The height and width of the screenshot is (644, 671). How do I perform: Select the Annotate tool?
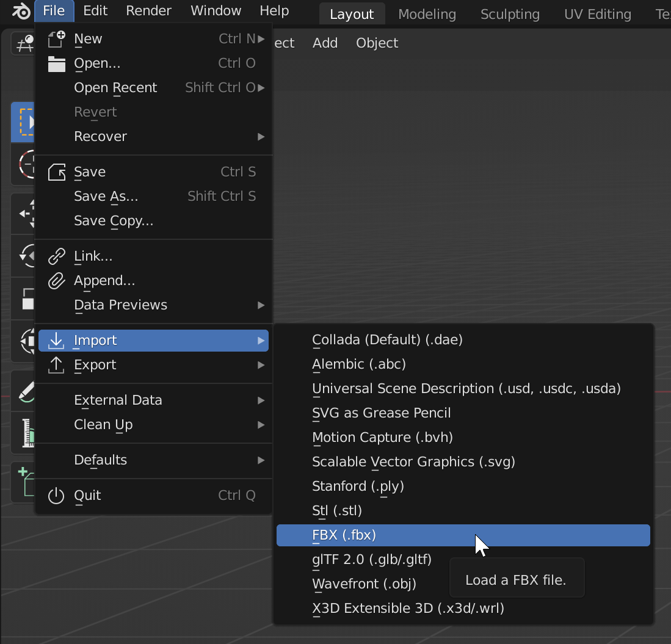coord(23,390)
